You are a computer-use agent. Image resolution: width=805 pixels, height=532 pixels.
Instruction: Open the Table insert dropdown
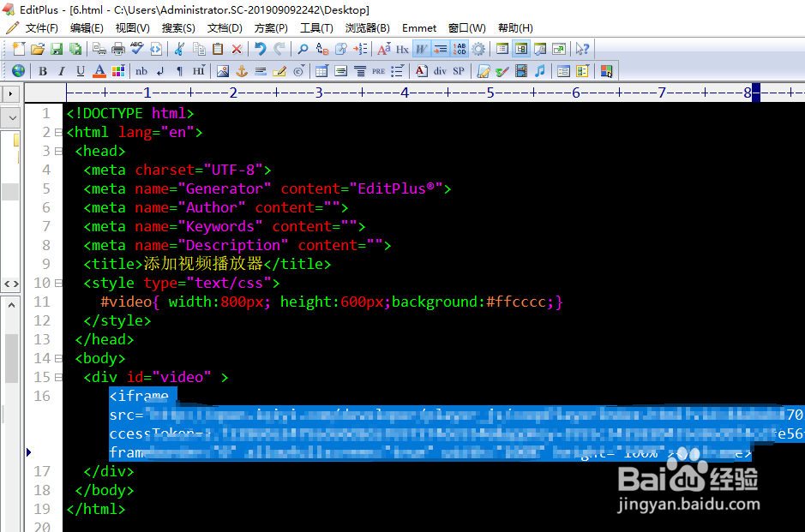pos(321,71)
